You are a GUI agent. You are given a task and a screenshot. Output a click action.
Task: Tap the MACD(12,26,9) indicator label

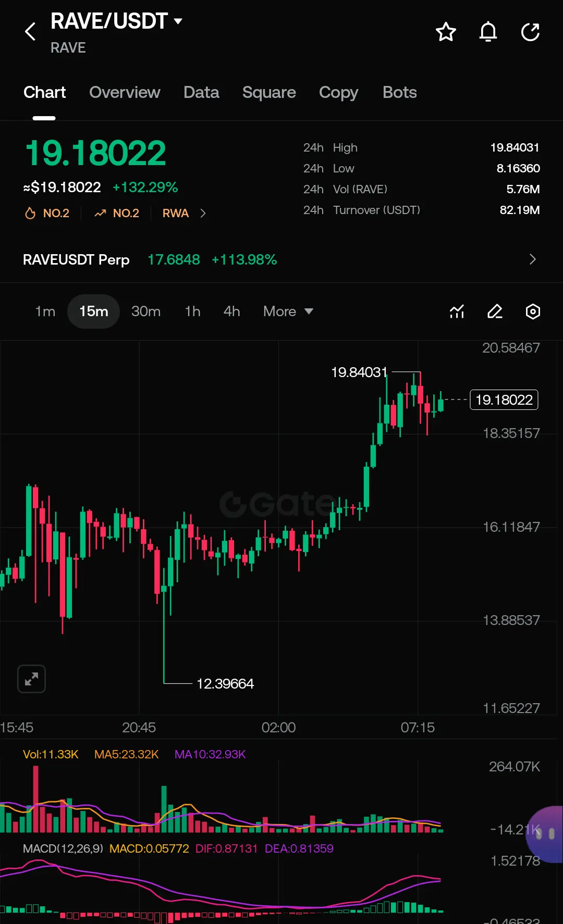coord(63,848)
